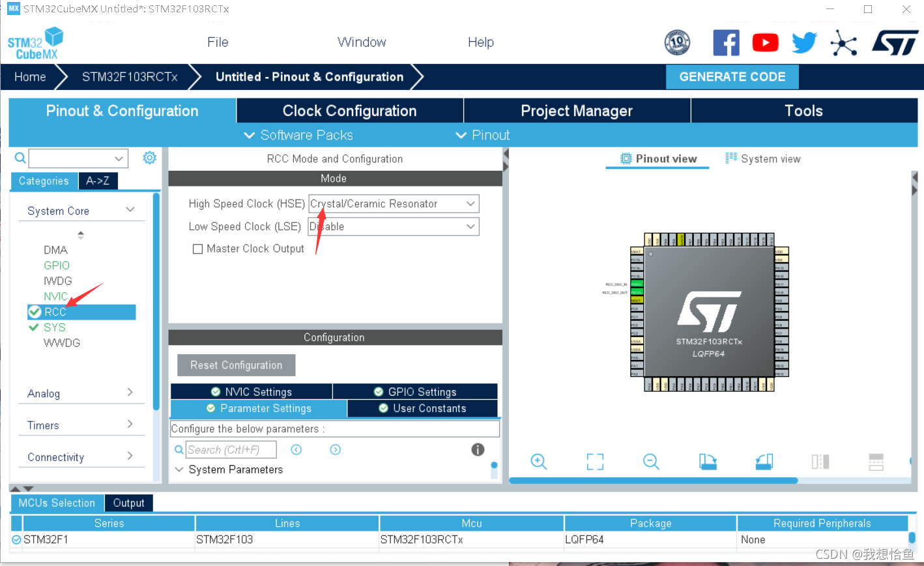Viewport: 924px width, 566px height.
Task: Open the GPIO Settings tab
Action: [x=415, y=392]
